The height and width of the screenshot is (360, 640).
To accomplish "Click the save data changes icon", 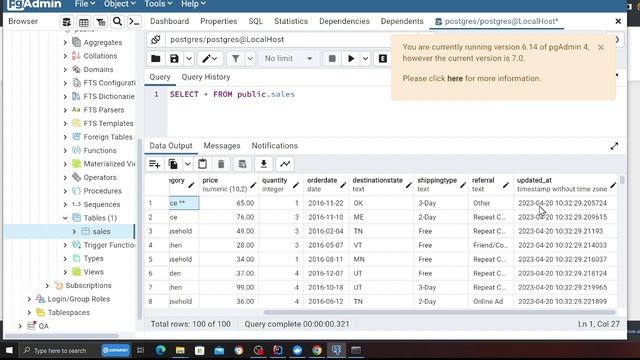I will click(242, 164).
